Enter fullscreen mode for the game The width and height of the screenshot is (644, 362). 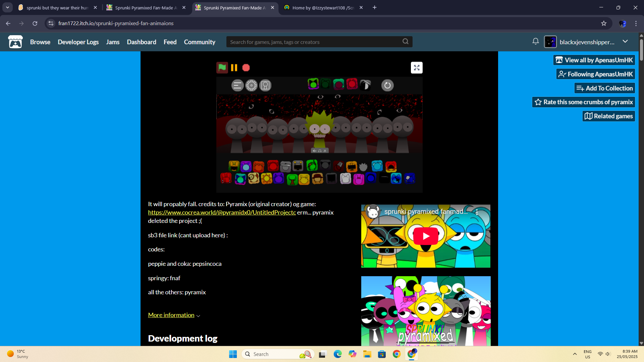tap(417, 68)
